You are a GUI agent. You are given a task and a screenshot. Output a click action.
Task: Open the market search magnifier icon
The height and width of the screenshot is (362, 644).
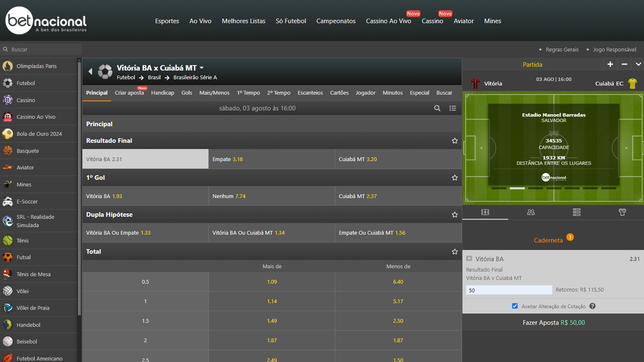[437, 108]
